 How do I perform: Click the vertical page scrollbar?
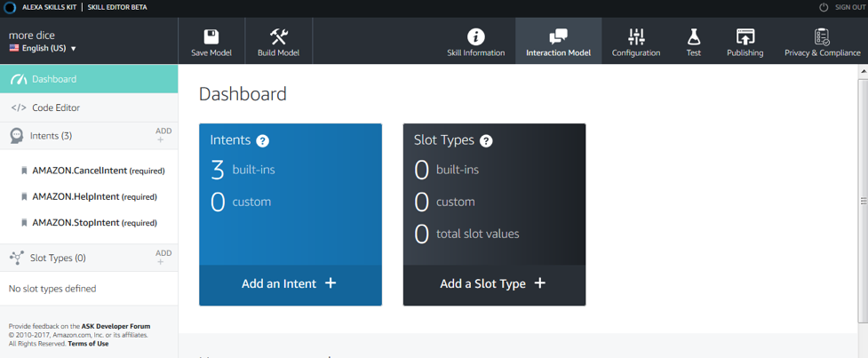[x=863, y=200]
